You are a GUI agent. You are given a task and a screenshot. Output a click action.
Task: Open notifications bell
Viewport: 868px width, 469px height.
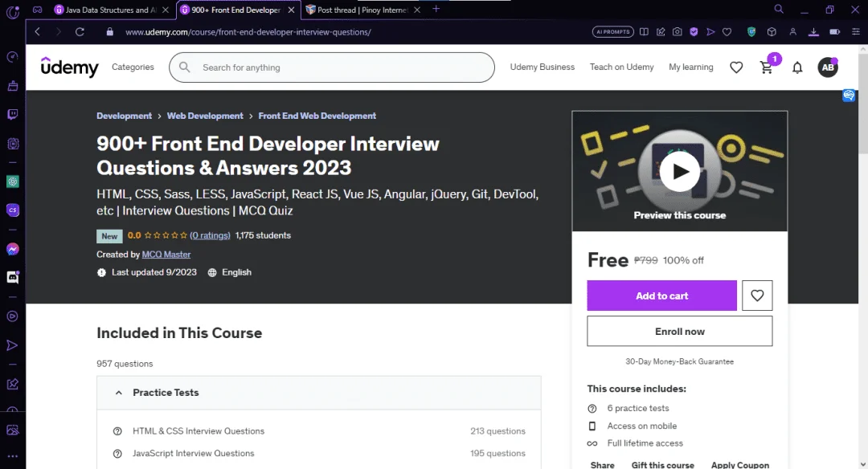click(x=797, y=67)
